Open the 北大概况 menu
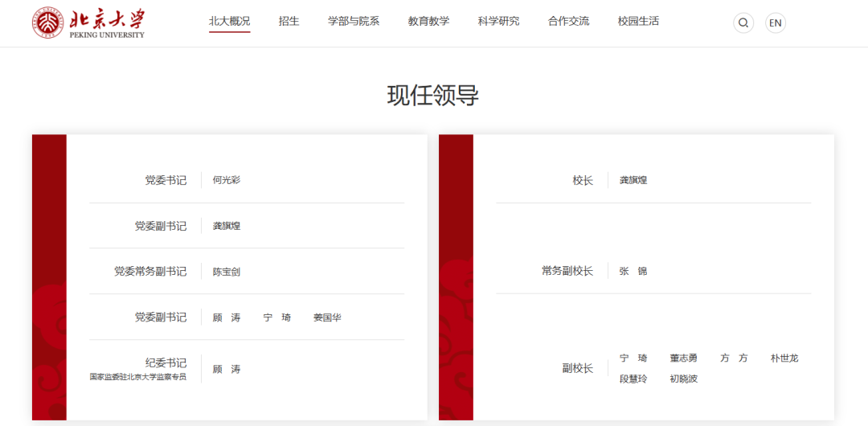 pos(230,22)
